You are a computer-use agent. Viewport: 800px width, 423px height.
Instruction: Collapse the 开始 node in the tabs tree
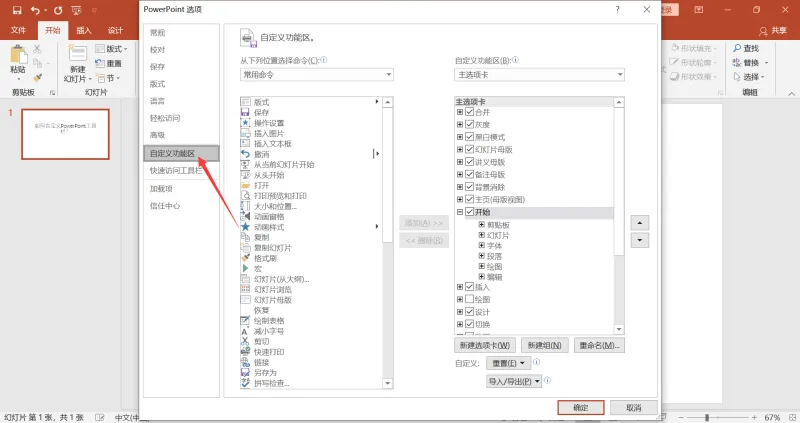click(460, 212)
